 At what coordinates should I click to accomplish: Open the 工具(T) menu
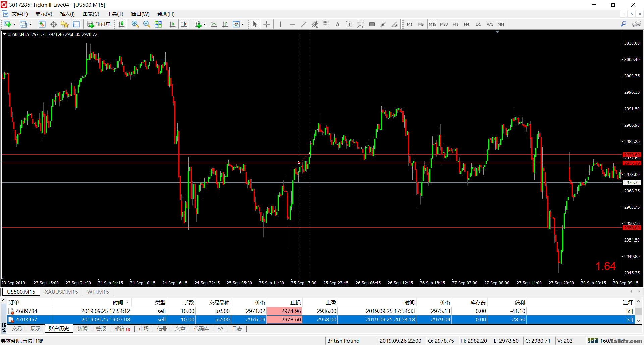point(115,14)
